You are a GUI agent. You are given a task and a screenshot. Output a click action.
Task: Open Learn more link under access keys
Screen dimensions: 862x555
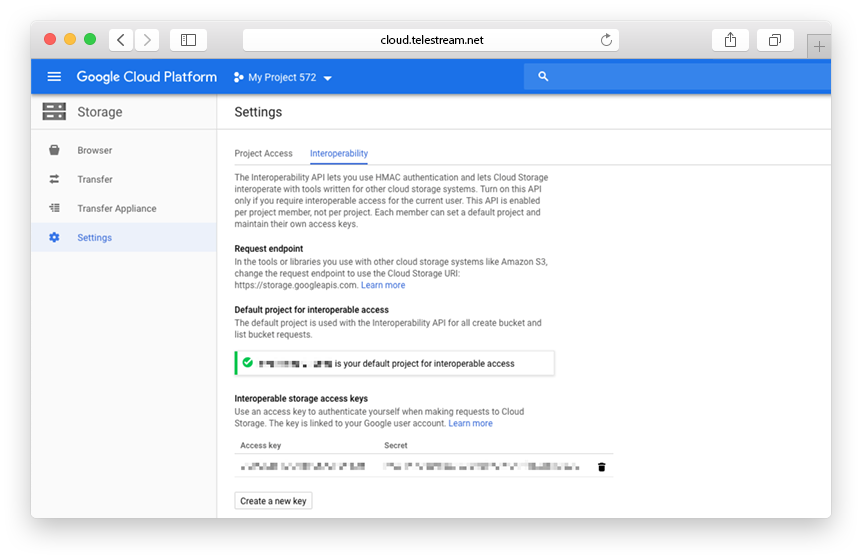[x=470, y=423]
